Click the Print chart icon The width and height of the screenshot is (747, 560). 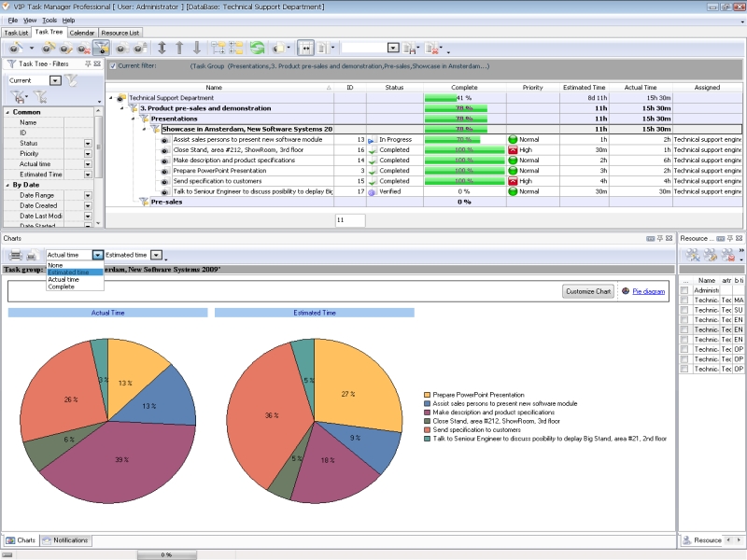(15, 255)
